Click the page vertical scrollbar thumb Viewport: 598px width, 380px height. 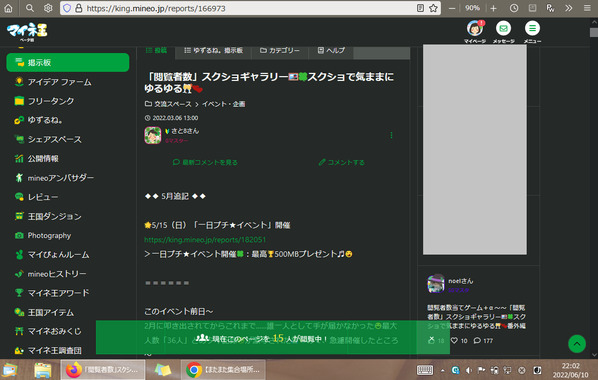coord(594,33)
